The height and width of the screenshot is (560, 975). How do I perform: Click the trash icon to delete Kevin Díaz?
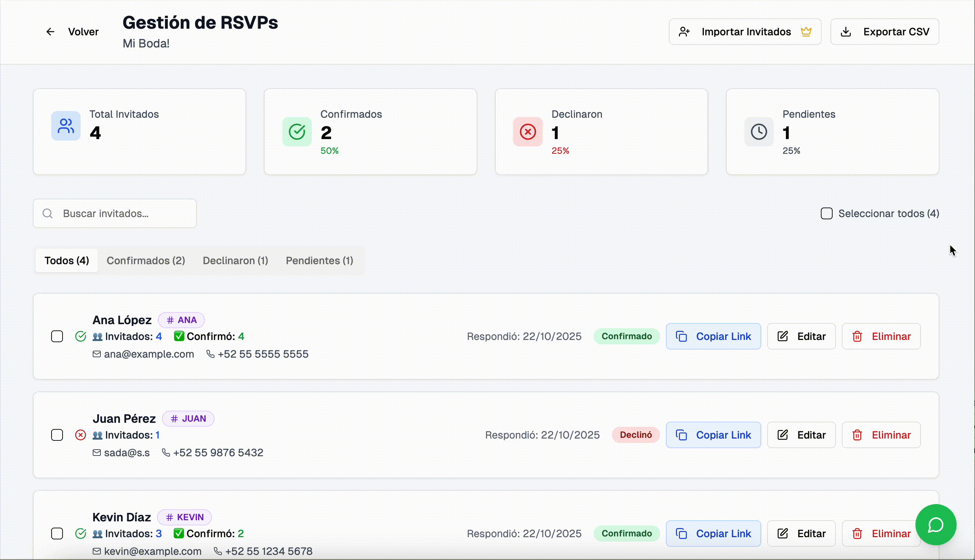(x=857, y=534)
